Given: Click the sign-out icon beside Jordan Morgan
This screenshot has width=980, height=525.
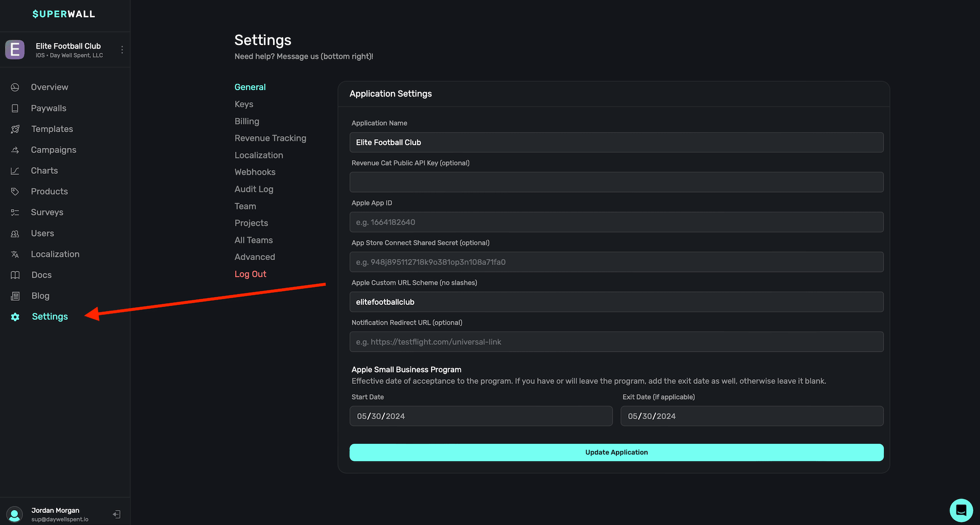Looking at the screenshot, I should tap(117, 514).
